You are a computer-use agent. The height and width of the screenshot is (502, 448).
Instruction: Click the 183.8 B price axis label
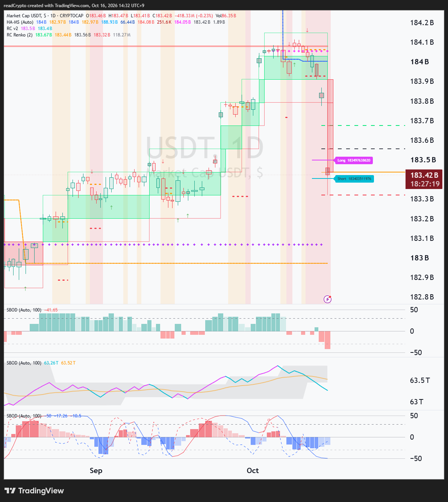click(x=422, y=101)
